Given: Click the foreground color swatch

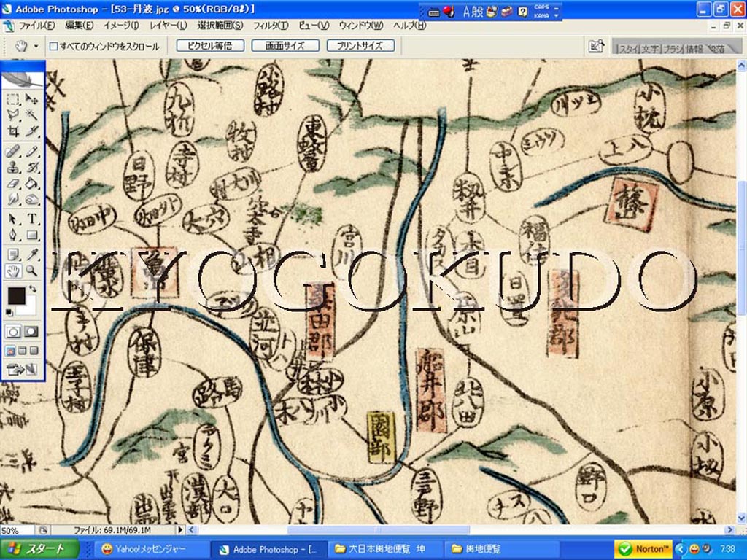Looking at the screenshot, I should (x=16, y=295).
